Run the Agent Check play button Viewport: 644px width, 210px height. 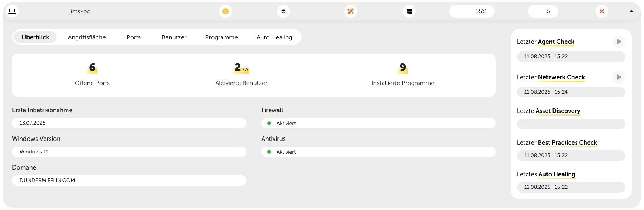click(x=619, y=42)
